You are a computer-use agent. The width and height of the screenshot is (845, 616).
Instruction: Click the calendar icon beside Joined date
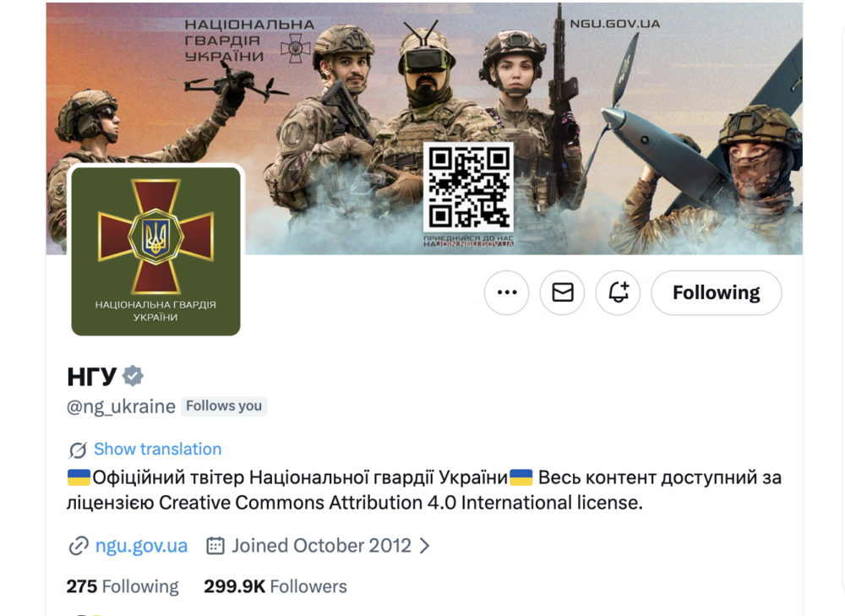[215, 545]
